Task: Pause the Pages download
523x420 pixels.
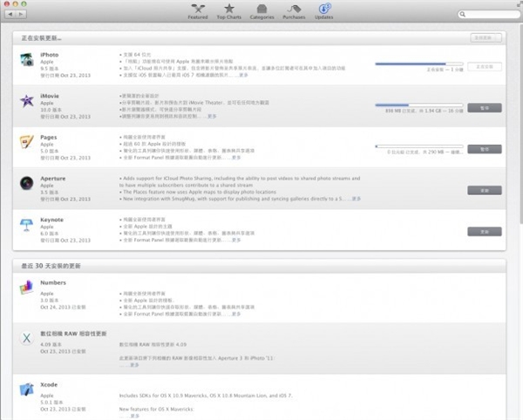Action: pos(485,149)
